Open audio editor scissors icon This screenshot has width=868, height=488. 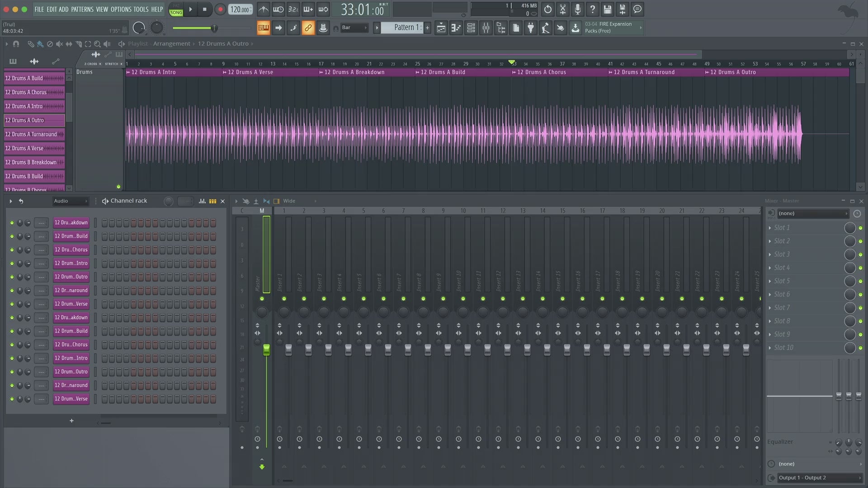click(562, 9)
